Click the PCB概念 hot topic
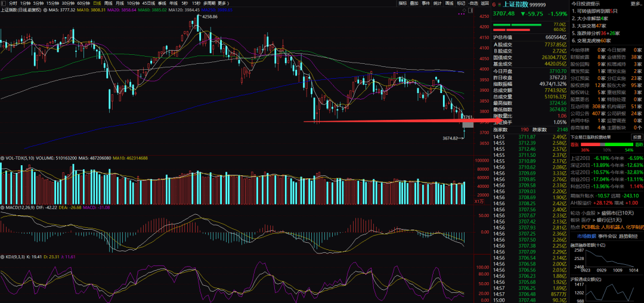The image size is (644, 303). click(x=590, y=227)
